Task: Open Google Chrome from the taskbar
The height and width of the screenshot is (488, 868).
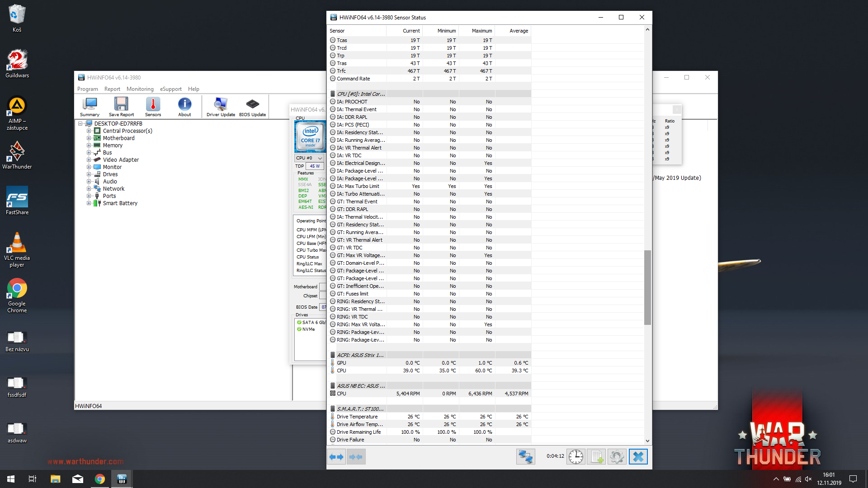Action: point(100,479)
